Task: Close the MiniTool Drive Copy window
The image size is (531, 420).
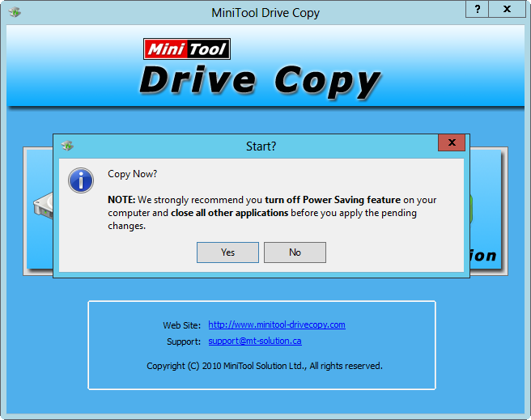Action: click(507, 9)
